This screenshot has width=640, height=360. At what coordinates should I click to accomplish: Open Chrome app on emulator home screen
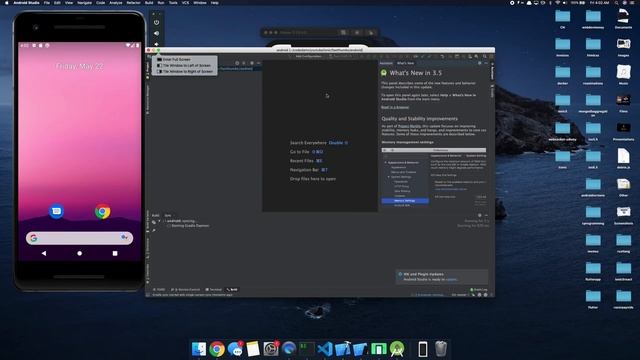pyautogui.click(x=102, y=211)
